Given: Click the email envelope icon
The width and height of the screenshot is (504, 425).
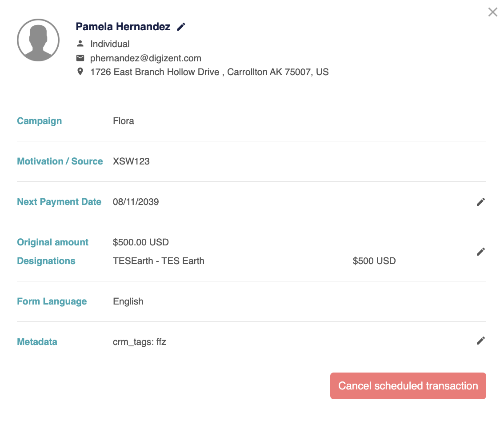Looking at the screenshot, I should (80, 58).
